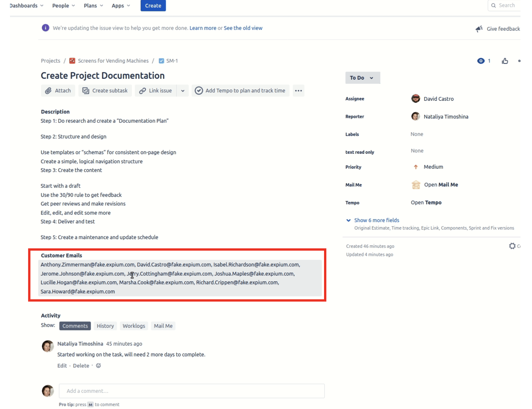Click the comment author's avatar
532x409 pixels.
(48, 346)
